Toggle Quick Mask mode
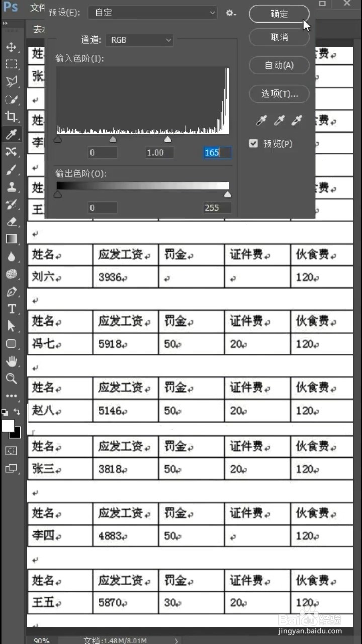The height and width of the screenshot is (644, 362). tap(11, 451)
